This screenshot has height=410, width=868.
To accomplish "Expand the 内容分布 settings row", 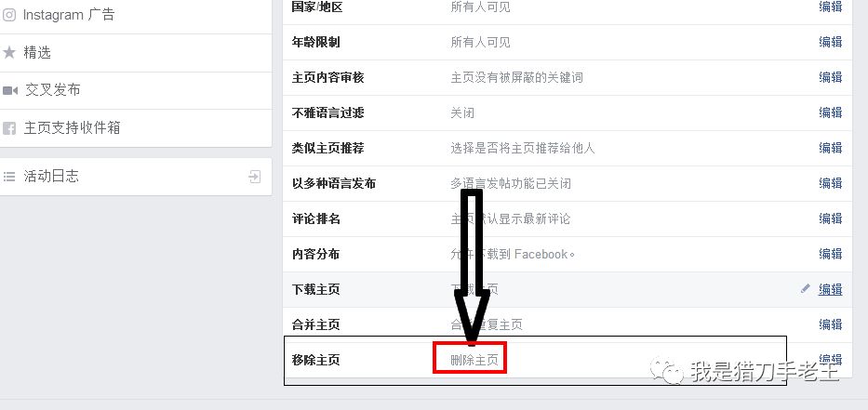I will click(x=568, y=254).
